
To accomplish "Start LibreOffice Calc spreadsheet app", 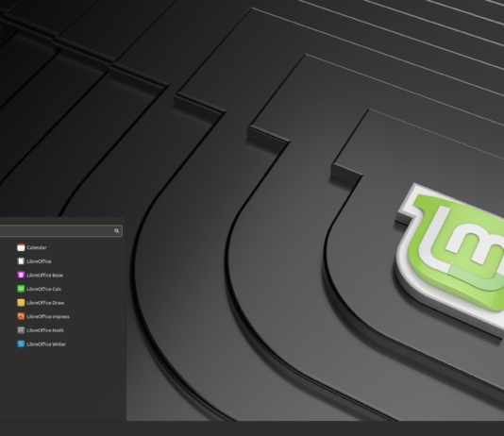I will pyautogui.click(x=40, y=289).
